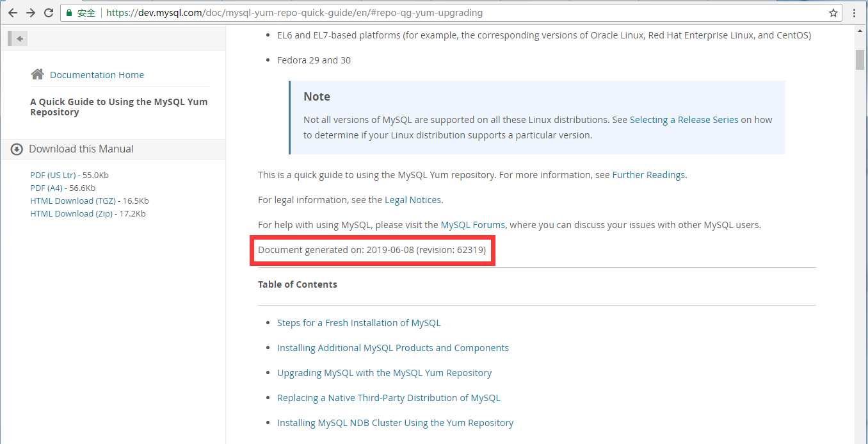Visit the MySQL Forums link
This screenshot has width=868, height=444.
point(473,225)
